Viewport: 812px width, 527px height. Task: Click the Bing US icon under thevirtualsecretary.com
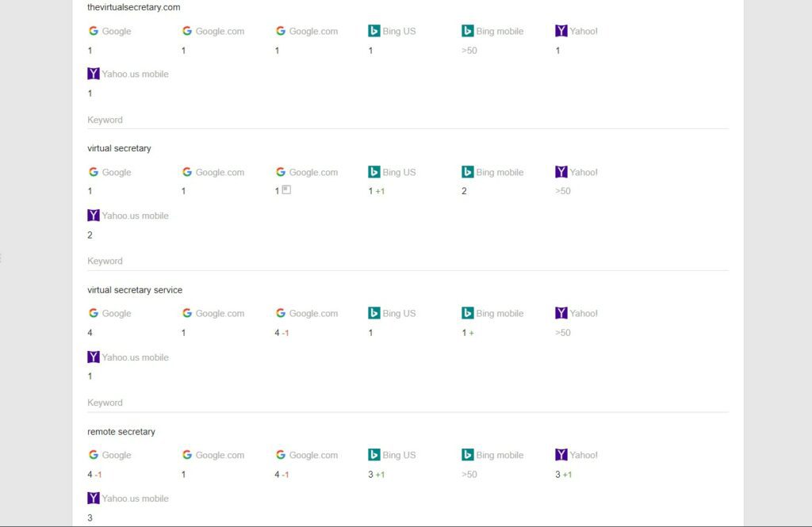[x=374, y=31]
